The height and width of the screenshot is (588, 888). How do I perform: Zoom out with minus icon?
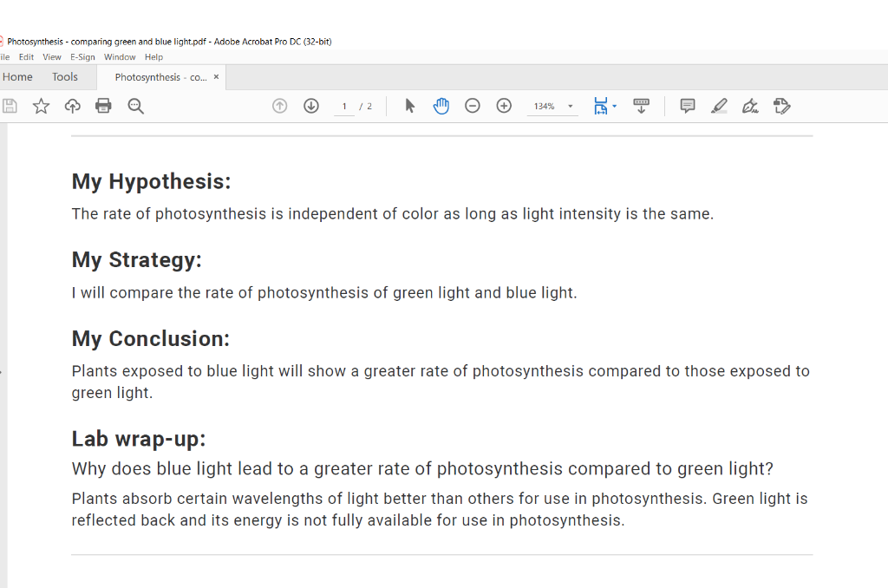point(473,106)
